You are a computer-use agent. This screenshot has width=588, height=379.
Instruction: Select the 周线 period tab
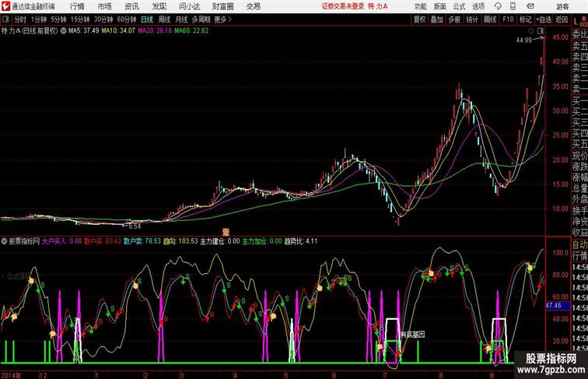[x=164, y=19]
